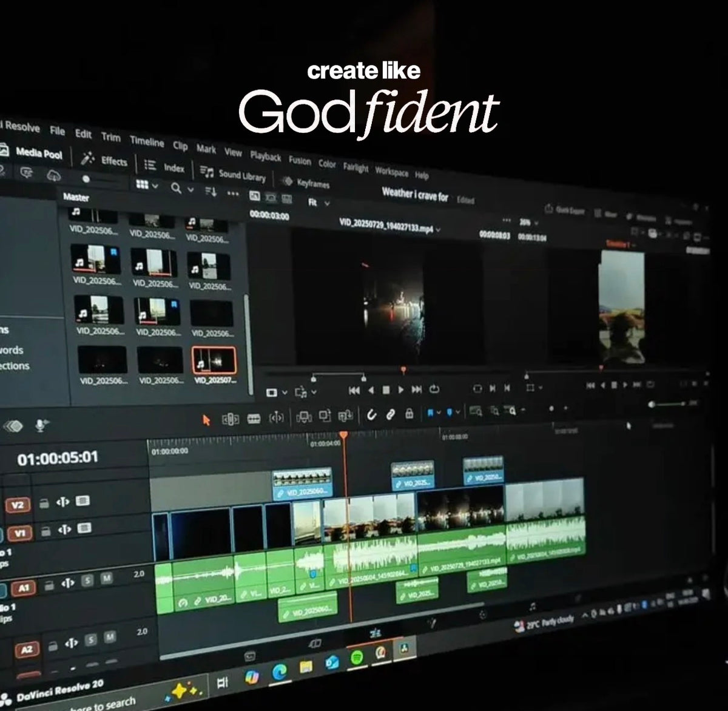Click the Replace clip tool icon
Image resolution: width=728 pixels, height=711 pixels.
point(345,415)
